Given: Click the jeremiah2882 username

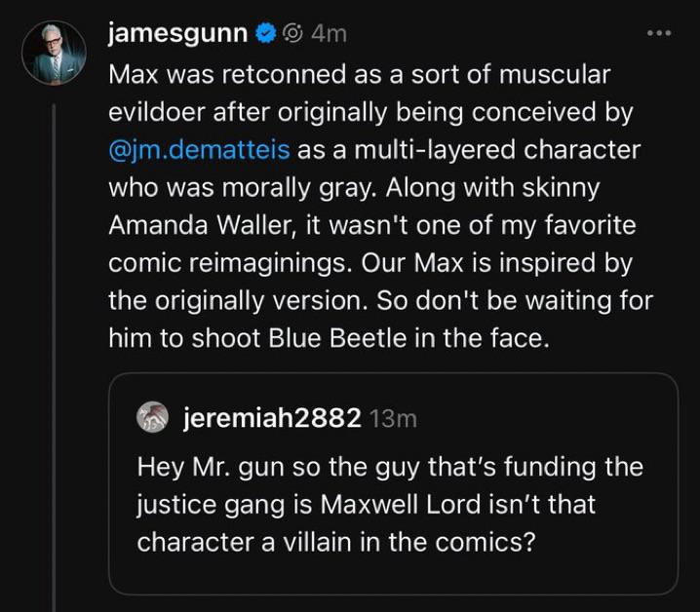Looking at the screenshot, I should [x=272, y=418].
